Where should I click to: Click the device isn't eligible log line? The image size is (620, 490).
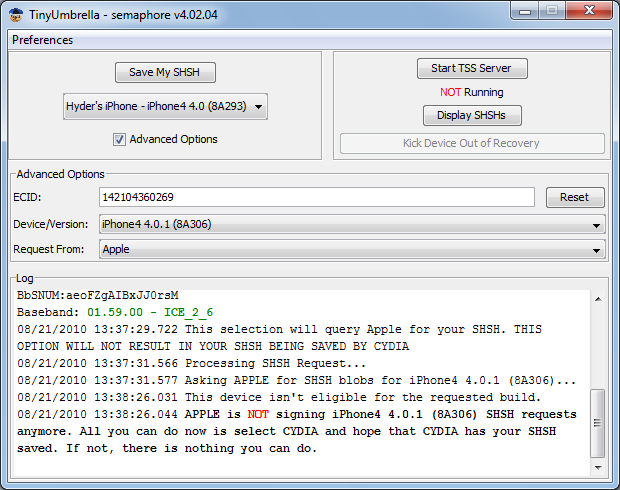279,397
